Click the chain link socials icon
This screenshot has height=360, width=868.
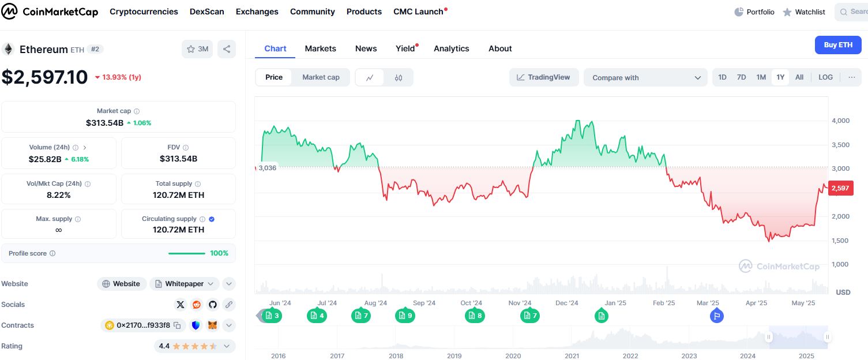click(229, 305)
